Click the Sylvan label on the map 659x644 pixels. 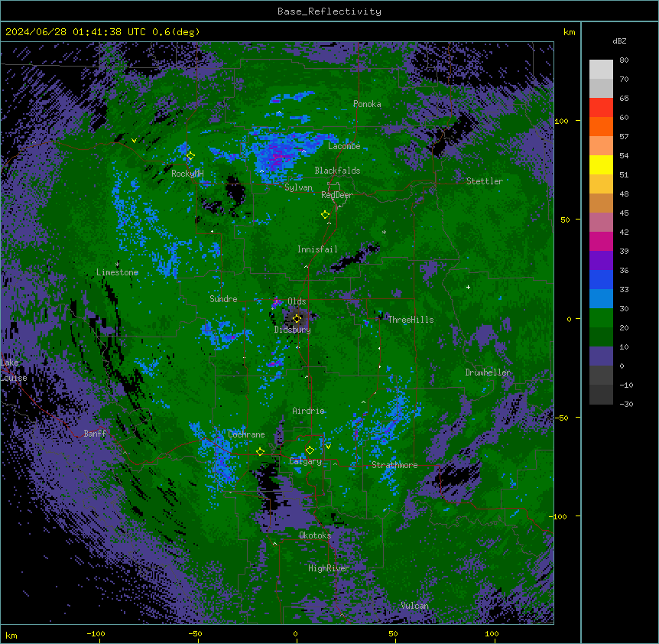coord(298,187)
